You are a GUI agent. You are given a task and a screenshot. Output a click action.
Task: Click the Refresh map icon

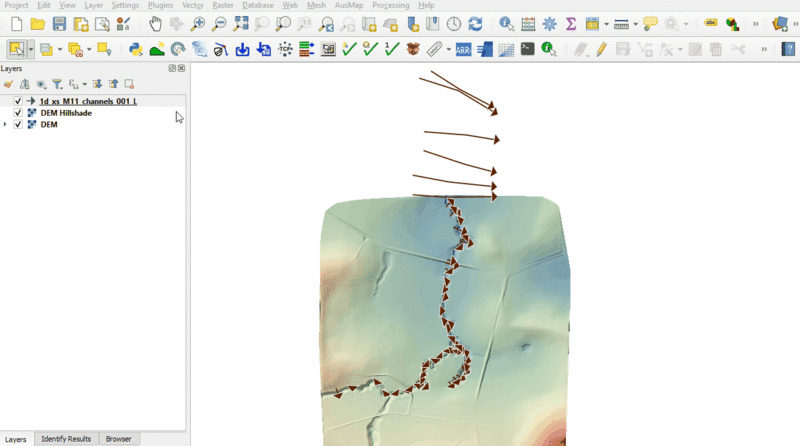[x=475, y=24]
